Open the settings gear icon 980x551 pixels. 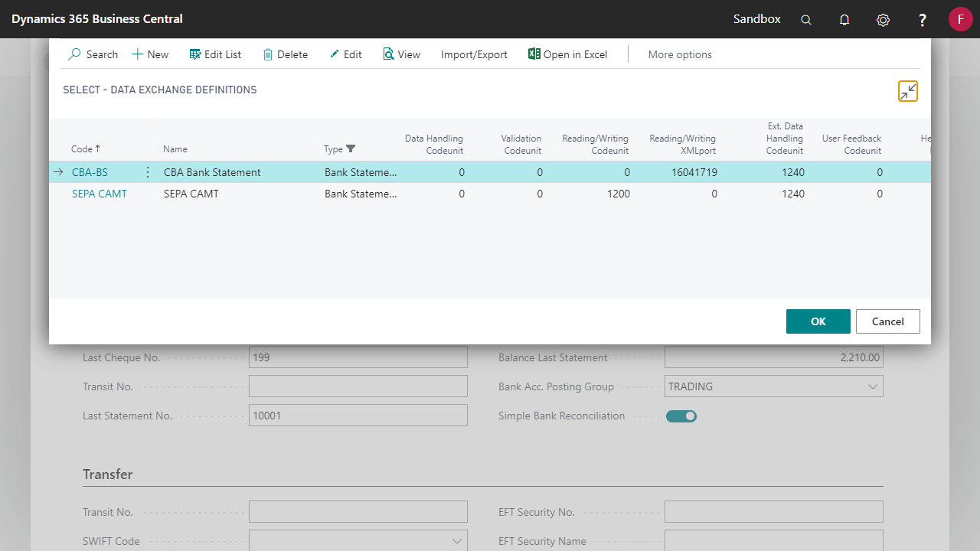pyautogui.click(x=883, y=20)
